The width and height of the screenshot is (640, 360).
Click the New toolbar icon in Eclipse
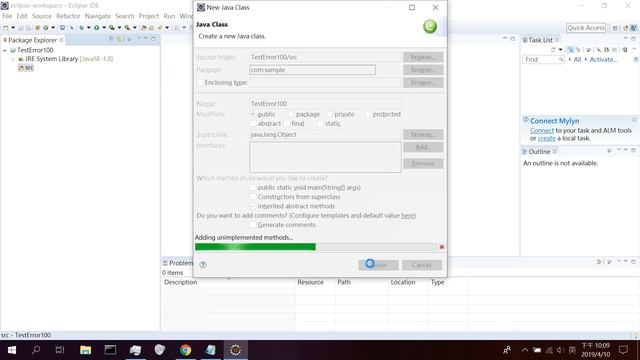click(5, 28)
